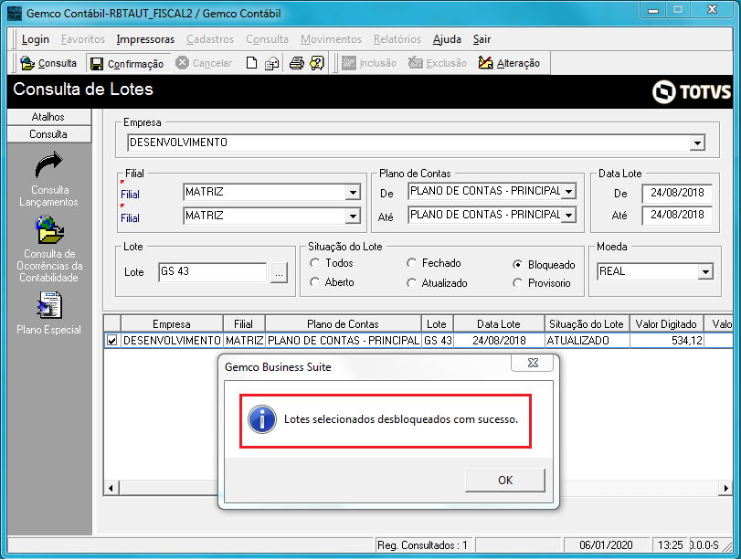This screenshot has height=560, width=741.
Task: Click the Inclusão toolbar icon
Action: tap(349, 63)
